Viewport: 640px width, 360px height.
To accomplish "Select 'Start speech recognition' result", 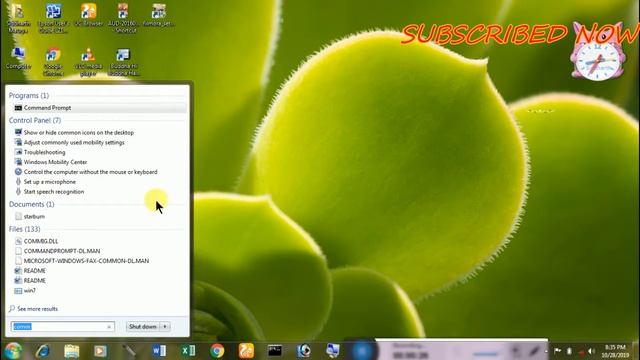I will [53, 191].
